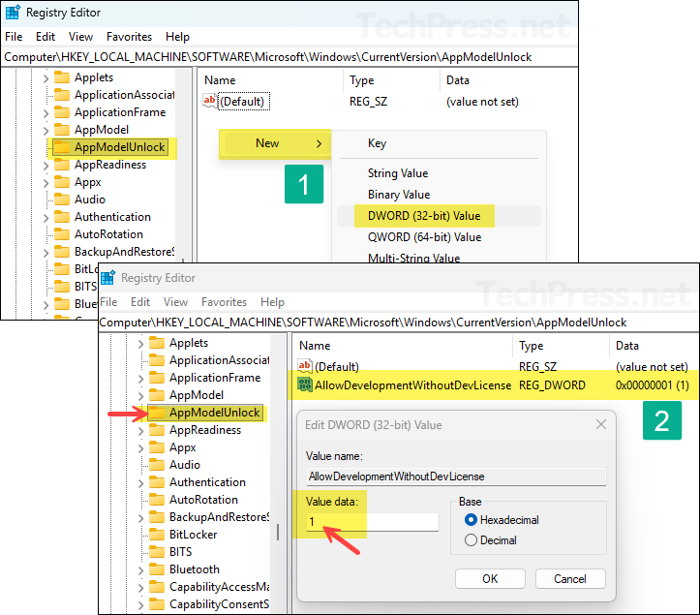700x615 pixels.
Task: Open the New submenu in context menu
Action: click(275, 143)
